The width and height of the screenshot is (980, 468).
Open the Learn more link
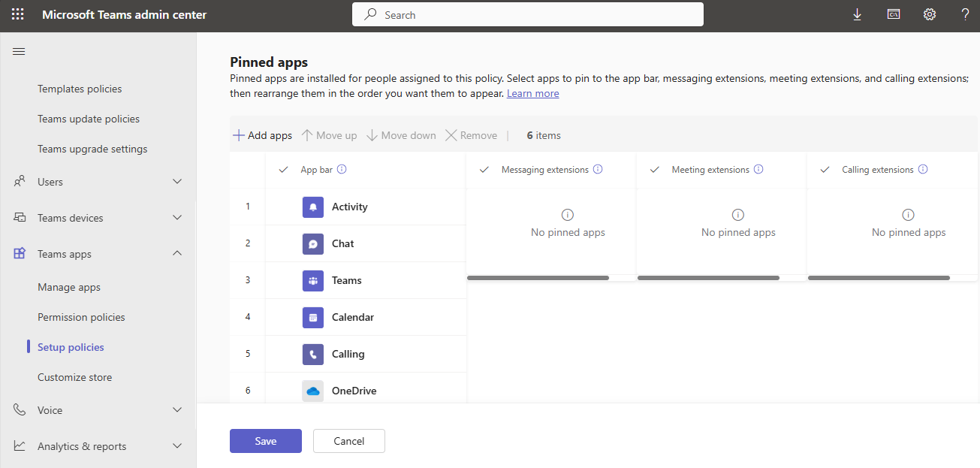[x=533, y=93]
